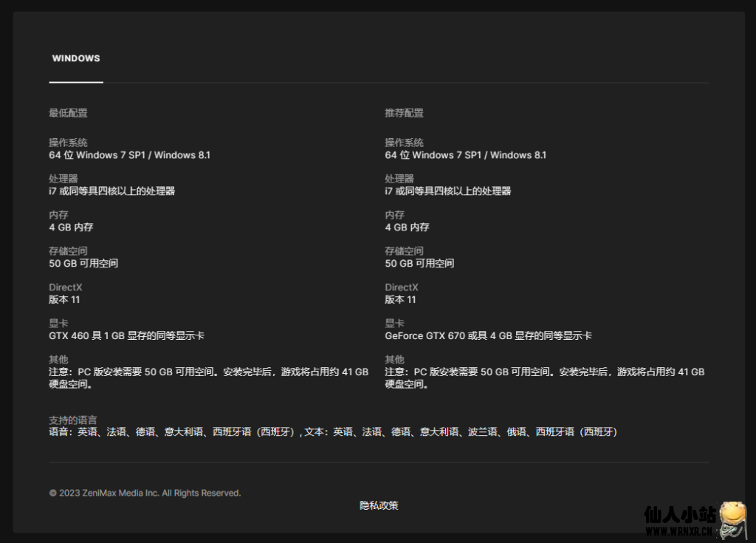The image size is (756, 543).
Task: Open the 隐私政策 privacy policy link
Action: click(379, 505)
